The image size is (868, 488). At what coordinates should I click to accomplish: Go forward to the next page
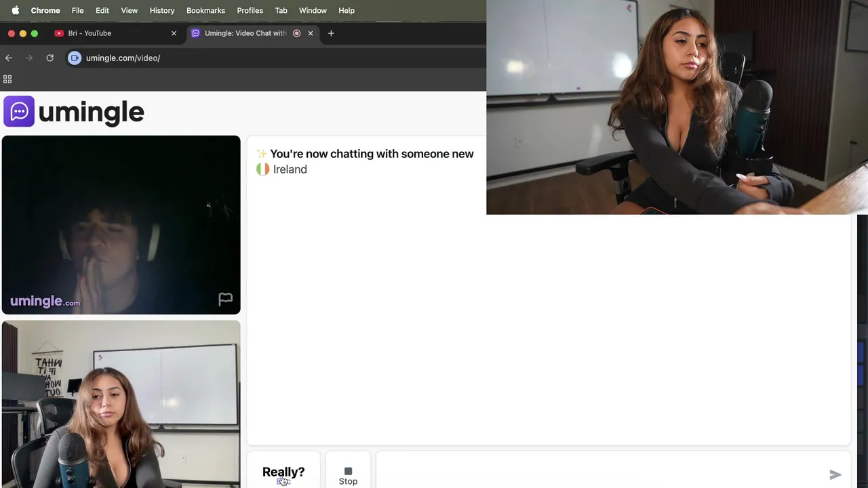pyautogui.click(x=29, y=58)
